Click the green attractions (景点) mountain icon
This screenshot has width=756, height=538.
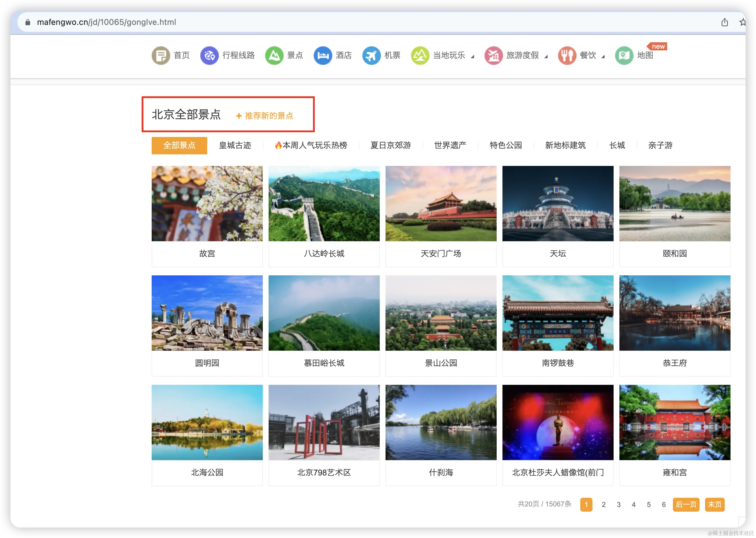(274, 55)
